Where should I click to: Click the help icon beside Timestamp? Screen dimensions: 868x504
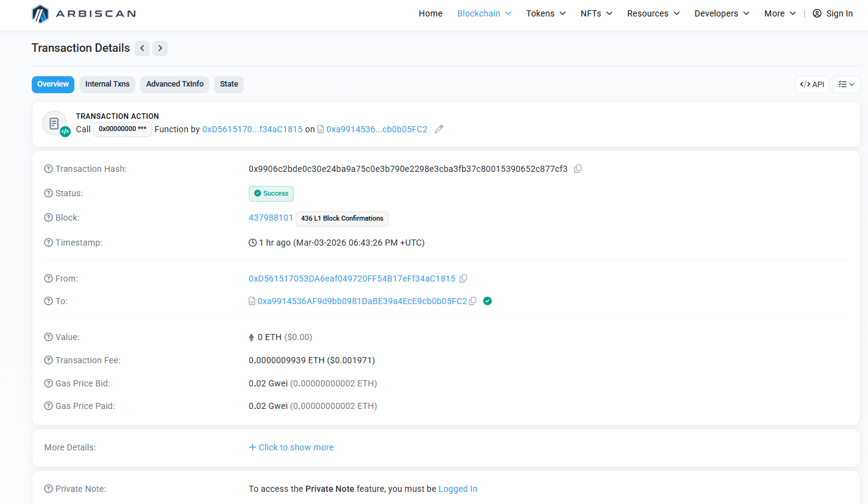pos(49,243)
